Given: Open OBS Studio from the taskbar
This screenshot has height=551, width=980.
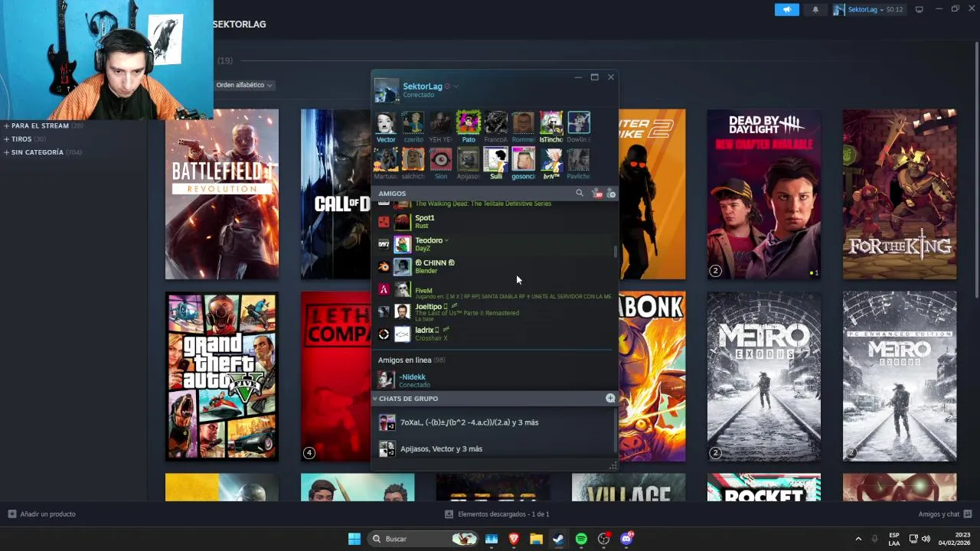Looking at the screenshot, I should click(603, 539).
